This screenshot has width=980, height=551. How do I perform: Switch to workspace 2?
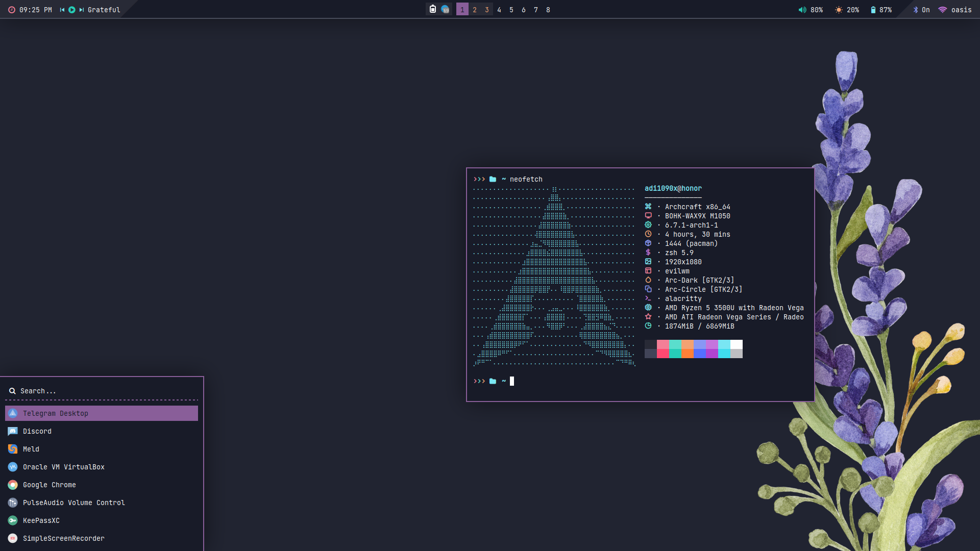pyautogui.click(x=475, y=10)
